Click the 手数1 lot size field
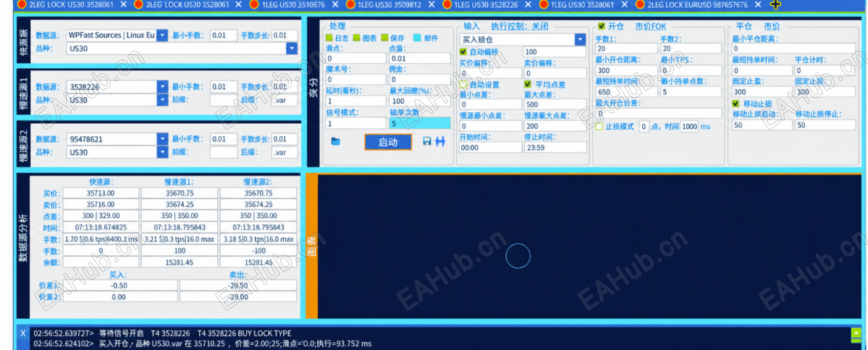The image size is (868, 350). [x=627, y=48]
